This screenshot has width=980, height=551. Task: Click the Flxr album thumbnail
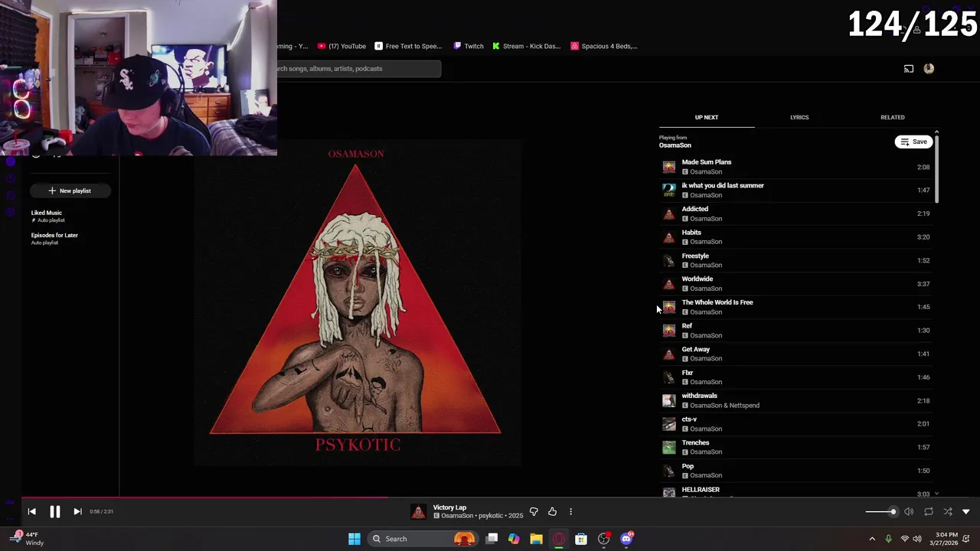tap(669, 377)
